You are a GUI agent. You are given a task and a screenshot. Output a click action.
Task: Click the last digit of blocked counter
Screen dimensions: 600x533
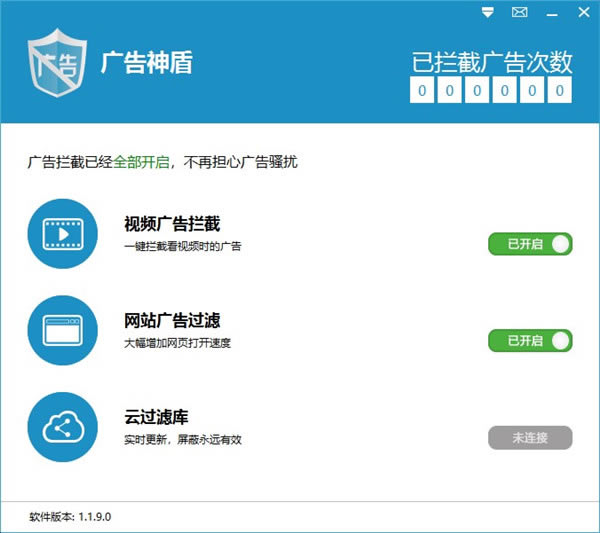[559, 90]
